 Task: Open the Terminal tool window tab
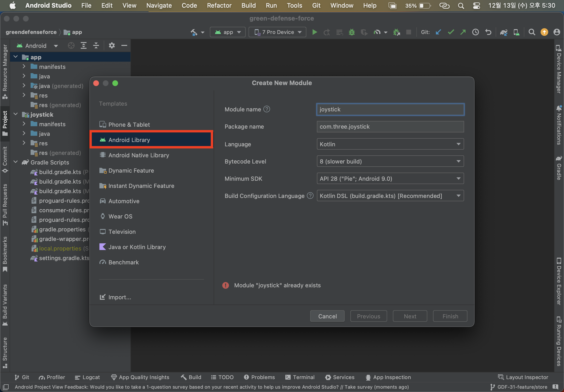point(300,377)
